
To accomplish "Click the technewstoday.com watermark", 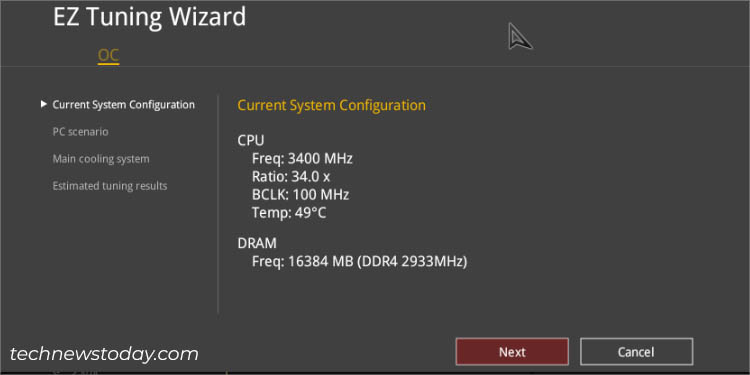I will 104,354.
